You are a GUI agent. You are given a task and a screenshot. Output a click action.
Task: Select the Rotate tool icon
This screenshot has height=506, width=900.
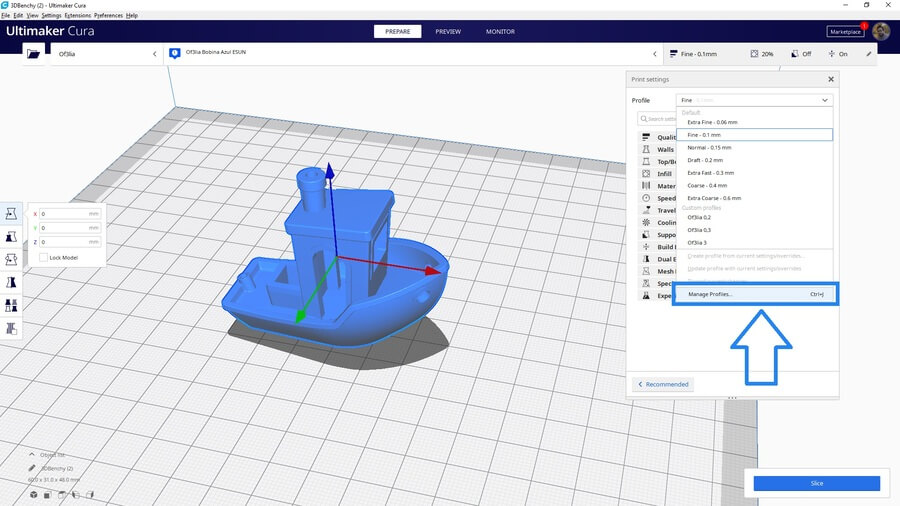pyautogui.click(x=11, y=260)
